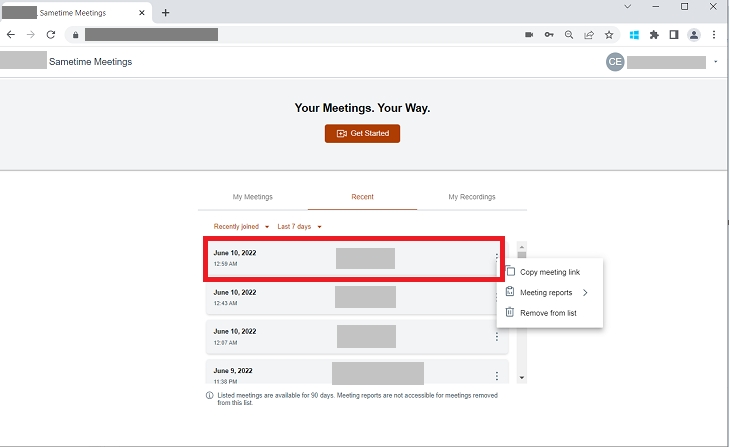Choose Remove from list option
This screenshot has width=730, height=447.
coord(548,313)
